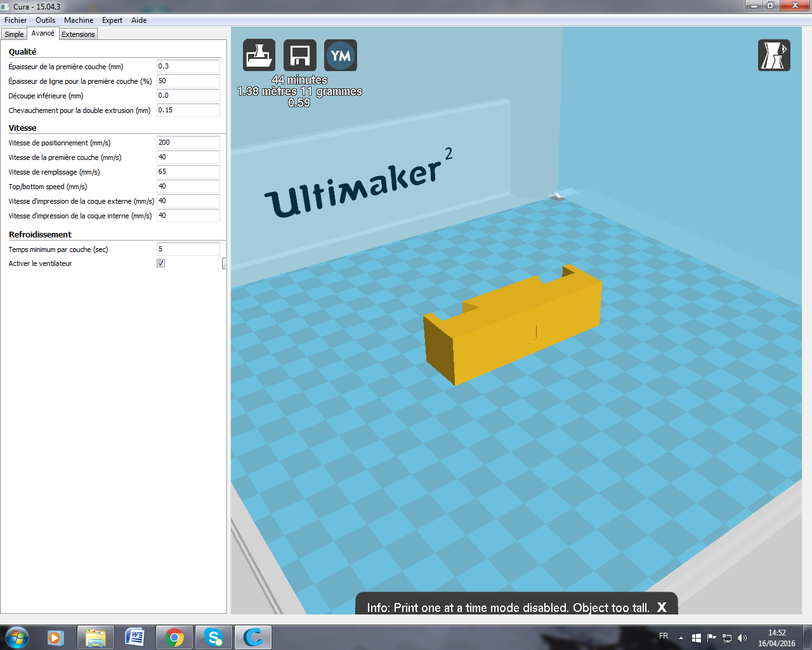This screenshot has width=812, height=650.
Task: Click the Cura taskbar icon
Action: [x=253, y=637]
